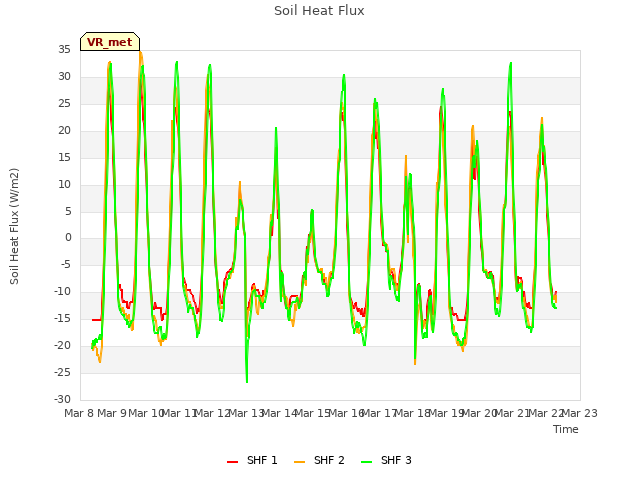Click the Mar 20 x-axis label

(480, 413)
